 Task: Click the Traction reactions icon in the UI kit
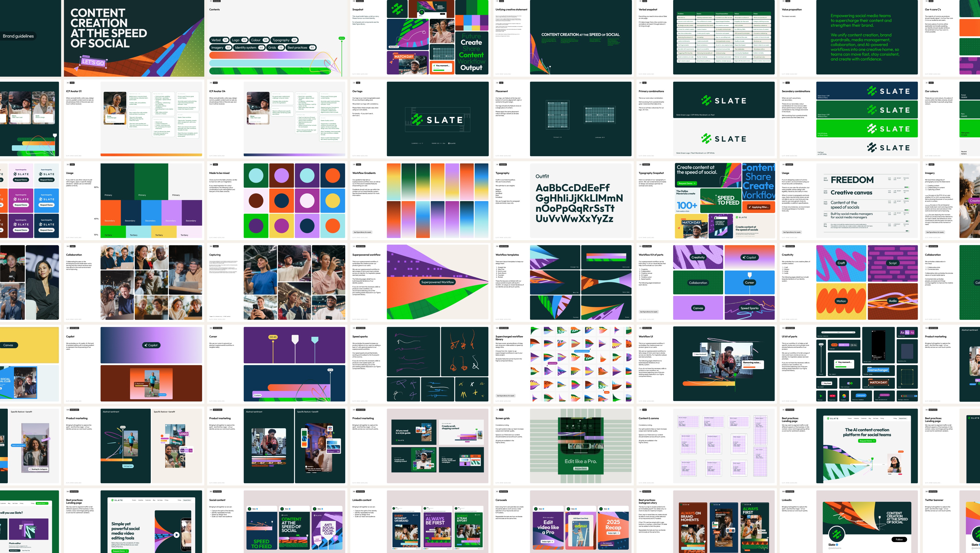click(x=832, y=396)
